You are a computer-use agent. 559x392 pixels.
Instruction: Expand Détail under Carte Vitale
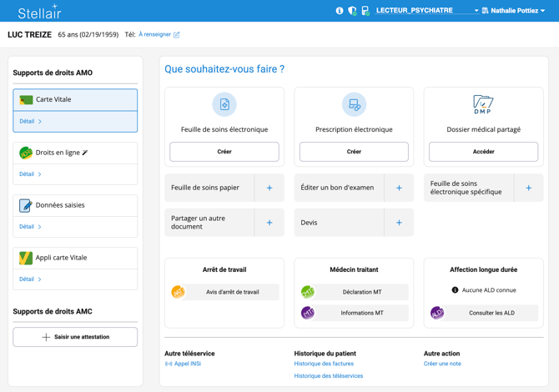(x=31, y=122)
